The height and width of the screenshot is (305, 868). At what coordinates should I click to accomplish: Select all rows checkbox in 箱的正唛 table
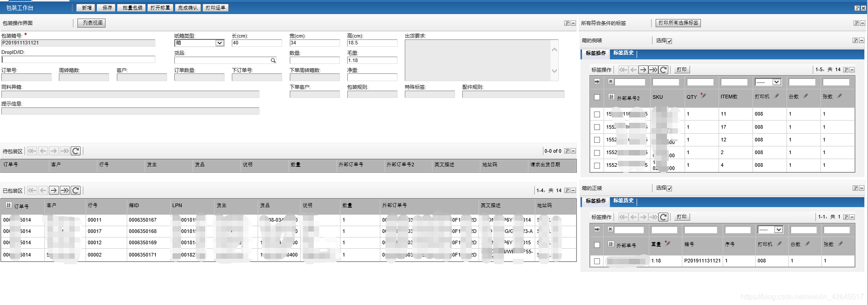click(x=597, y=245)
